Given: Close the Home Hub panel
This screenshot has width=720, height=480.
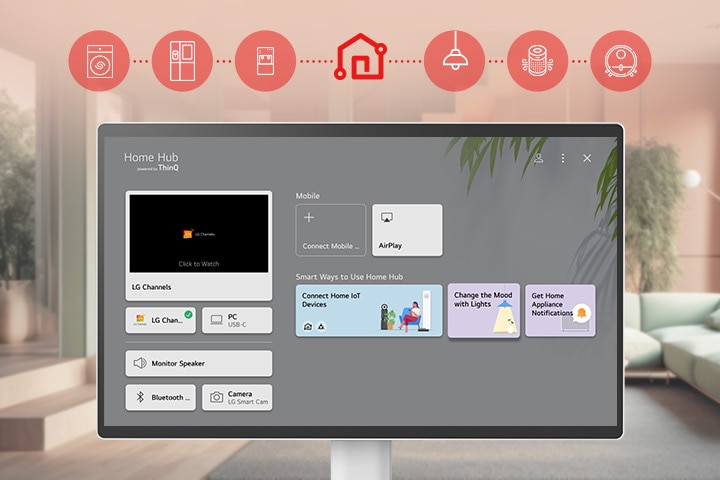Looking at the screenshot, I should click(587, 158).
